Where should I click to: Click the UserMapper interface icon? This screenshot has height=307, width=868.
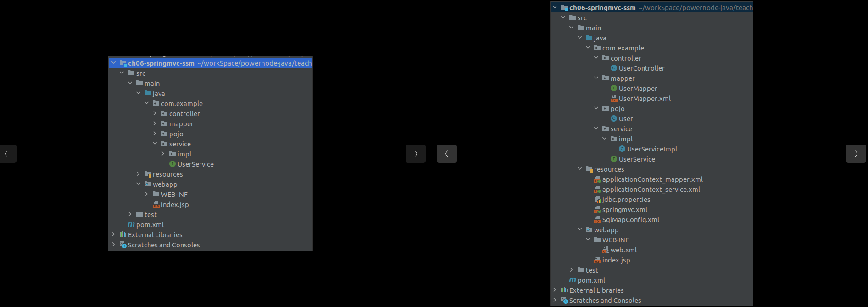613,88
